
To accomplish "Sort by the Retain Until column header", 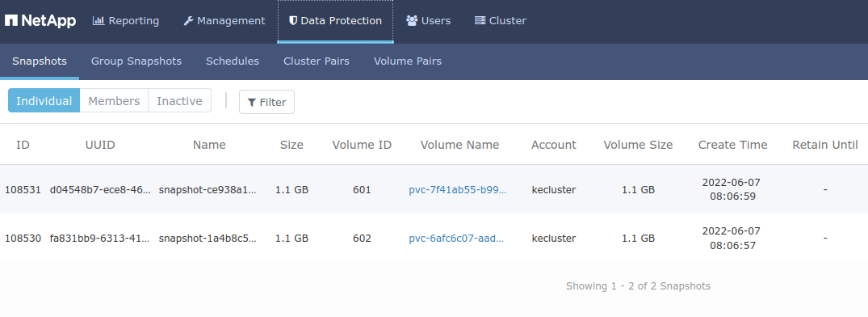I will pos(825,145).
